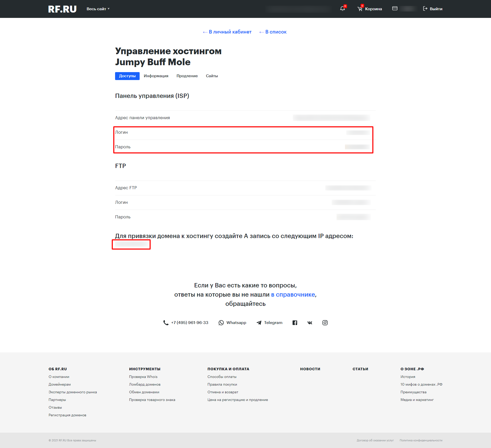Open the Instagram social icon
491x448 pixels.
325,323
